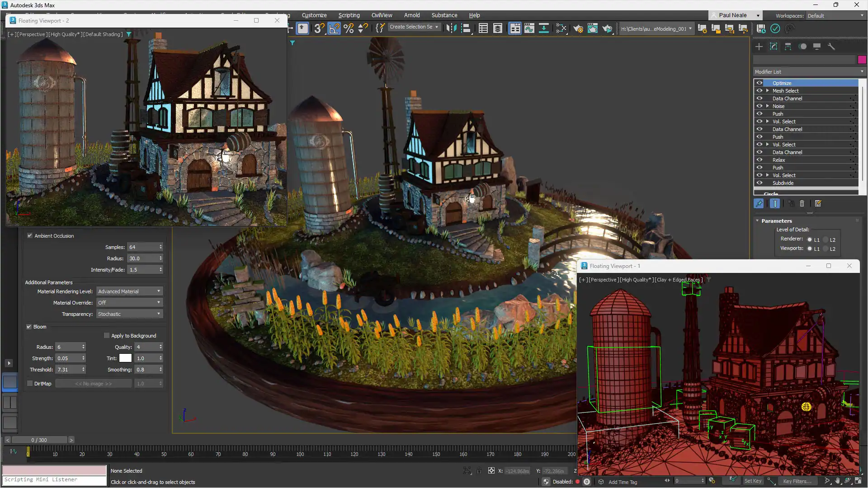Open Render Setup with the teapot icon
The image size is (868, 488).
[x=578, y=28]
